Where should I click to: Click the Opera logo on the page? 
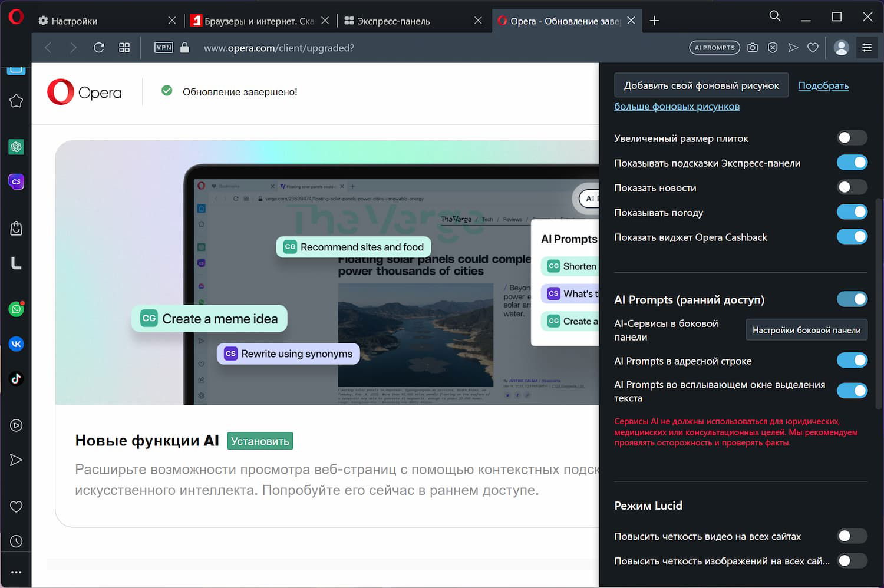point(85,92)
